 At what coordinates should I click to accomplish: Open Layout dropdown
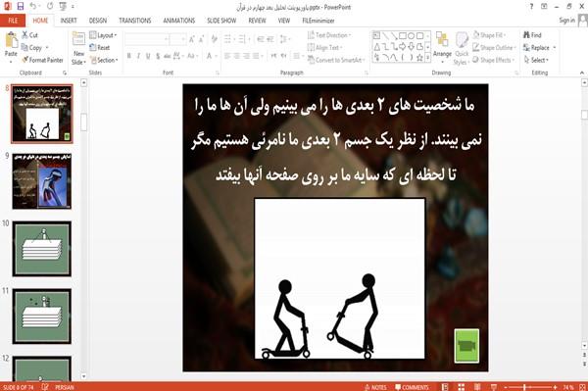tap(103, 35)
